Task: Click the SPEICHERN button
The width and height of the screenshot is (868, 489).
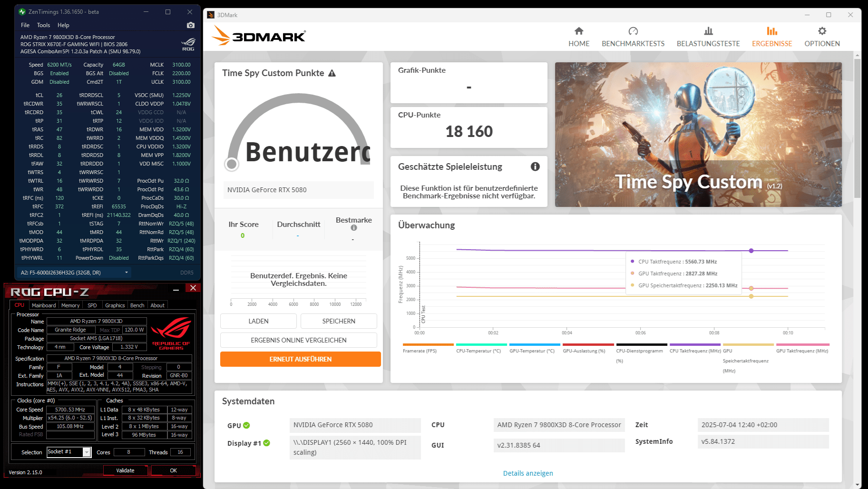Action: pyautogui.click(x=339, y=321)
